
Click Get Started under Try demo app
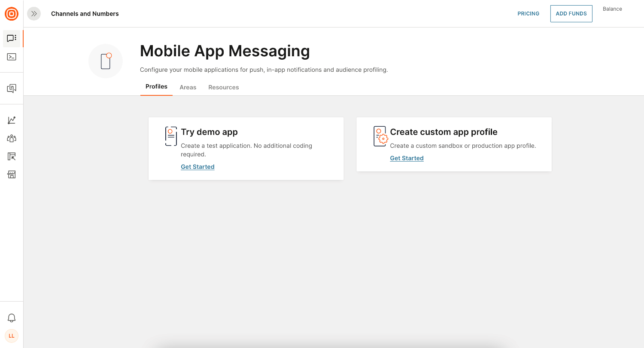point(197,167)
